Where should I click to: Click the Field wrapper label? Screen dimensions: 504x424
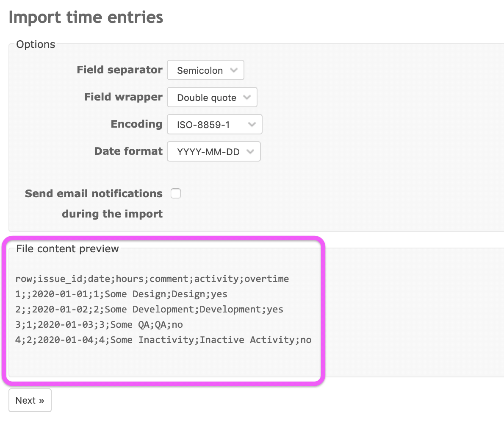(123, 97)
